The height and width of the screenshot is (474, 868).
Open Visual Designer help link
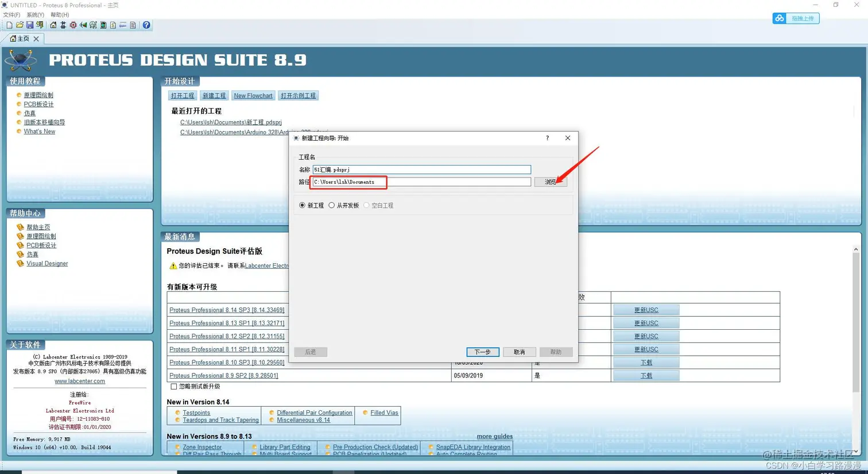[x=47, y=264]
